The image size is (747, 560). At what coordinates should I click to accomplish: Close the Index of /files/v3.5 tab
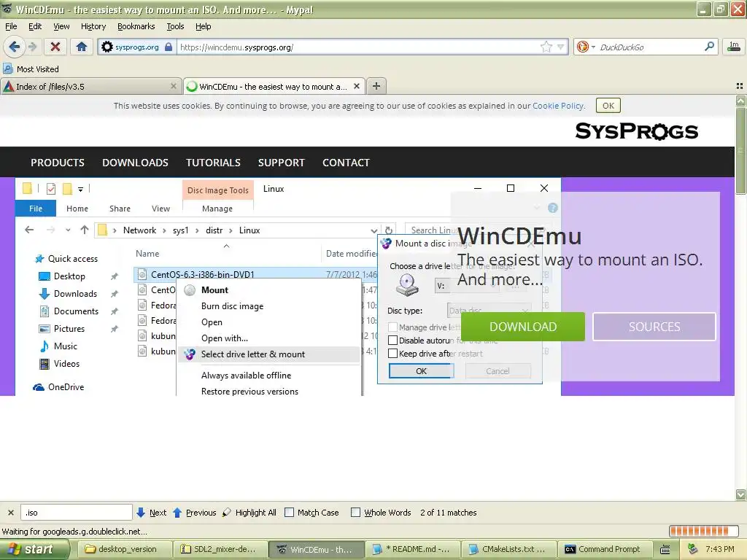coord(174,86)
